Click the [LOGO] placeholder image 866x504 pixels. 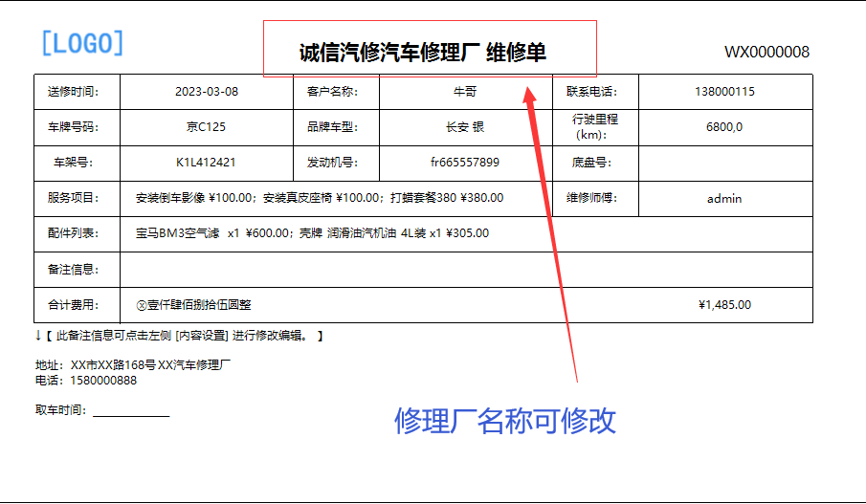[x=82, y=43]
